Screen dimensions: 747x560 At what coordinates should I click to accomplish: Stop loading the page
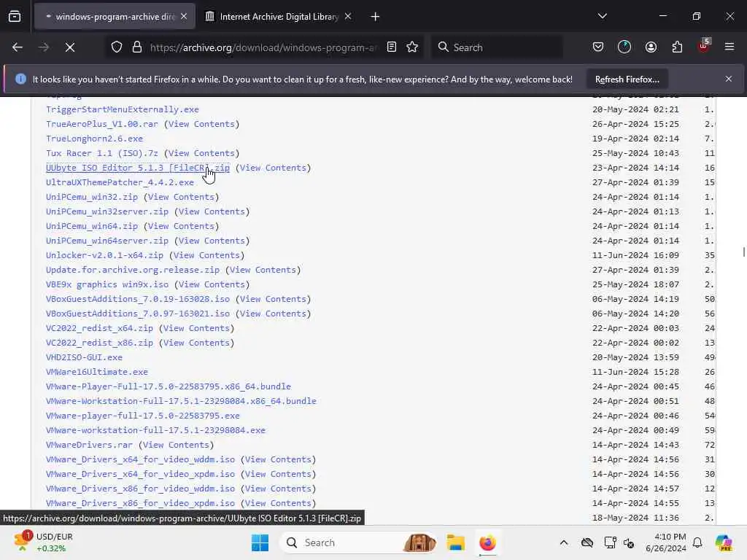click(70, 47)
